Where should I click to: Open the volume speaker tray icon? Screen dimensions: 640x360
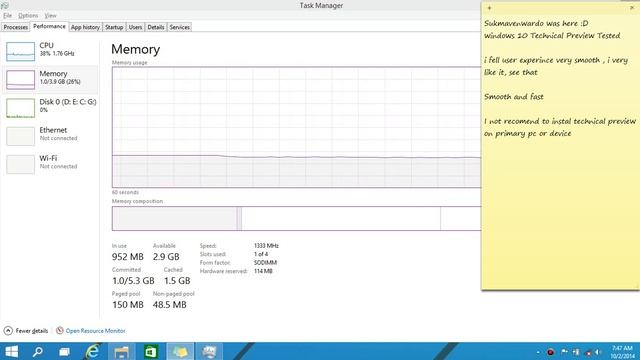[598, 352]
